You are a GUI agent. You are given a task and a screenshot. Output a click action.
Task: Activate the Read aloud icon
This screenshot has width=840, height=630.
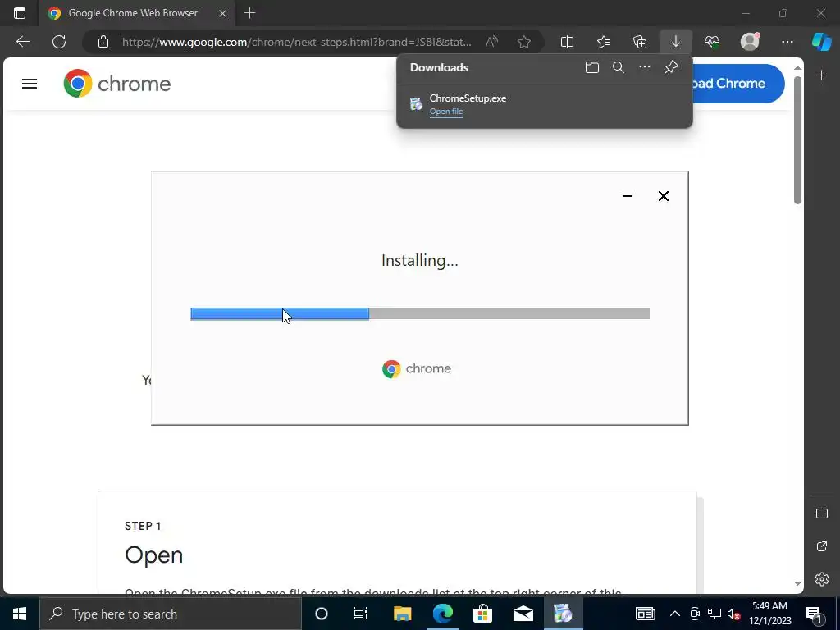click(491, 42)
